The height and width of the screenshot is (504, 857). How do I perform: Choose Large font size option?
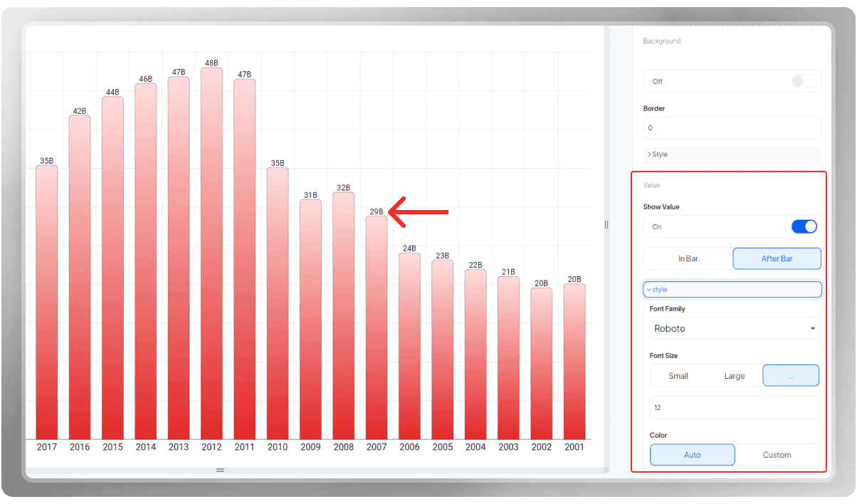coord(735,376)
